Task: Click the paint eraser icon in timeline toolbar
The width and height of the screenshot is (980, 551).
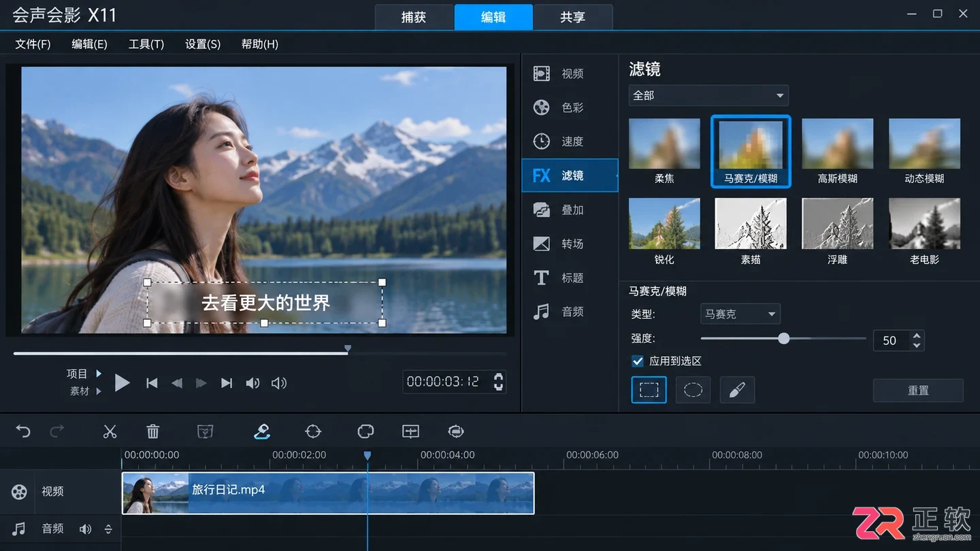Action: [262, 431]
